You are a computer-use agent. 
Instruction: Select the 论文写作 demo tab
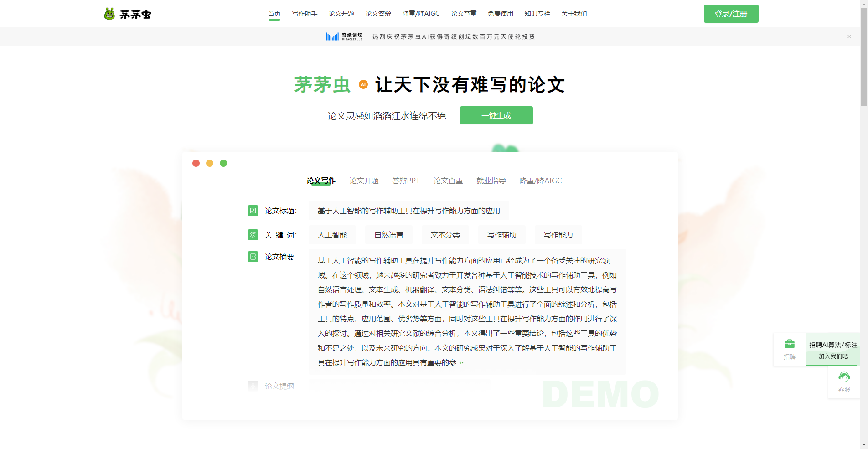pyautogui.click(x=321, y=181)
